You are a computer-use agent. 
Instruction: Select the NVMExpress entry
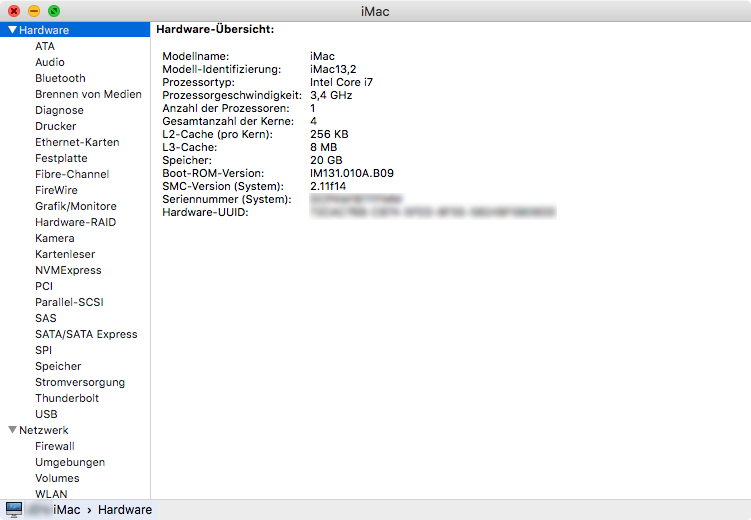68,270
